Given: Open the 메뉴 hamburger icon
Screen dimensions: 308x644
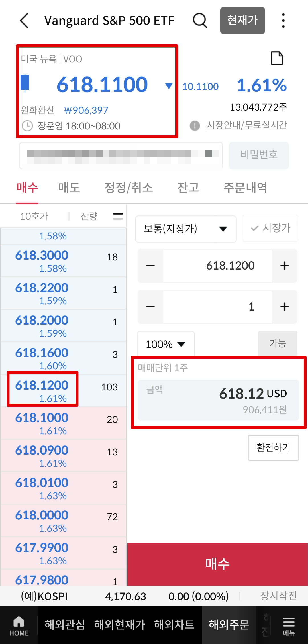Looking at the screenshot, I should [x=289, y=626].
